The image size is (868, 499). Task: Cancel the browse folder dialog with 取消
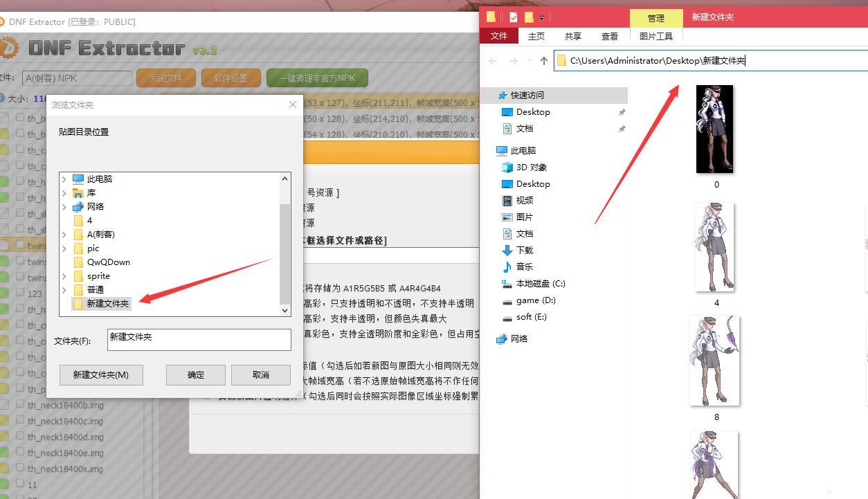[261, 374]
